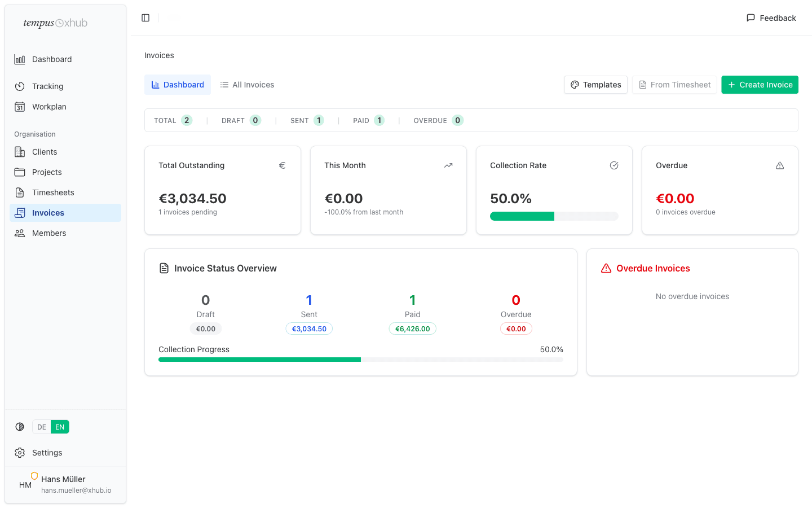Open Projects using the folder icon
Screen dimensions: 812x508
[20, 172]
